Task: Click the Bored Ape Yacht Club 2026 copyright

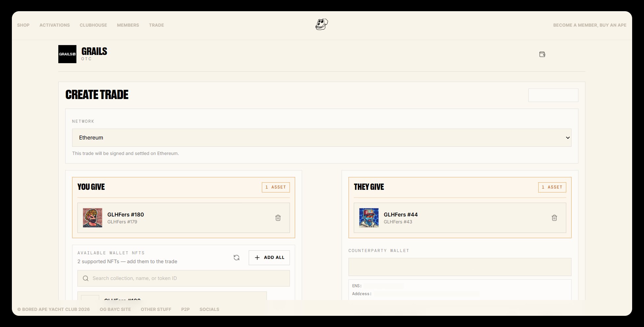Action: [53, 309]
